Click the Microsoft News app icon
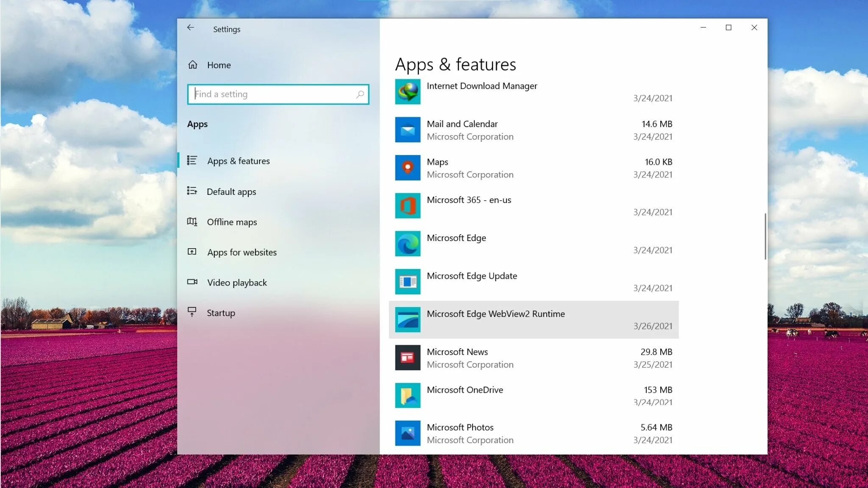Image resolution: width=868 pixels, height=488 pixels. [x=408, y=358]
